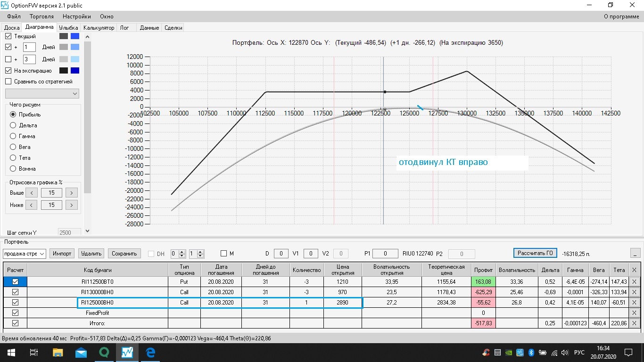Click the volume speaker tray icon

[565, 353]
